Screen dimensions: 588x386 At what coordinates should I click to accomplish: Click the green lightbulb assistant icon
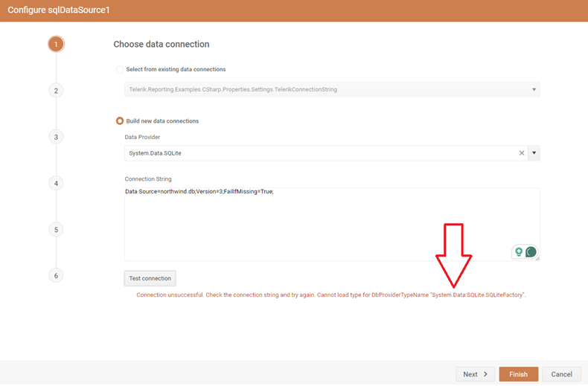pos(519,252)
